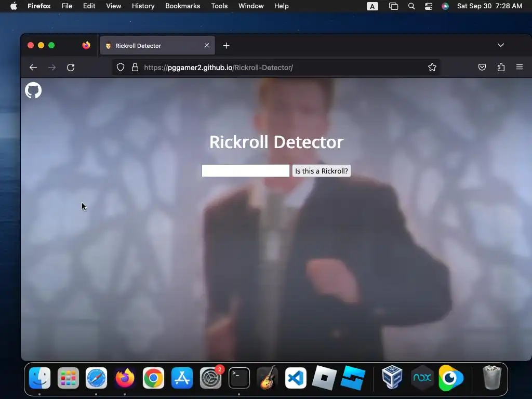The width and height of the screenshot is (532, 399).
Task: Open the Firefox application menu
Action: click(x=39, y=6)
